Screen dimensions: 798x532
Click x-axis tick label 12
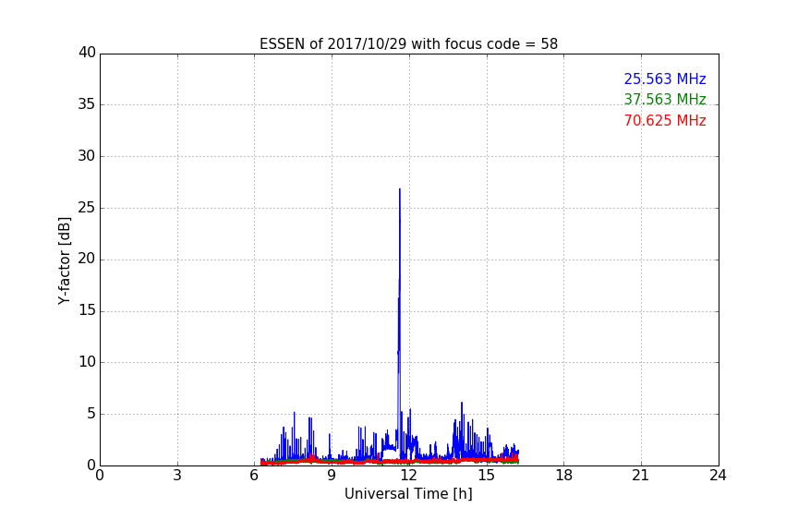pyautogui.click(x=408, y=476)
